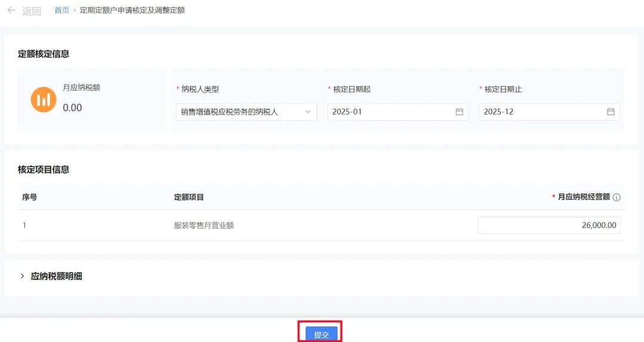The height and width of the screenshot is (342, 644).
Task: Click the 核定项目信息 section heading
Action: (x=44, y=170)
